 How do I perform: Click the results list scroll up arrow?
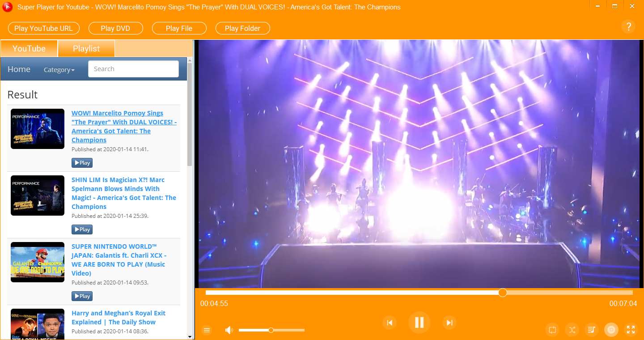190,60
